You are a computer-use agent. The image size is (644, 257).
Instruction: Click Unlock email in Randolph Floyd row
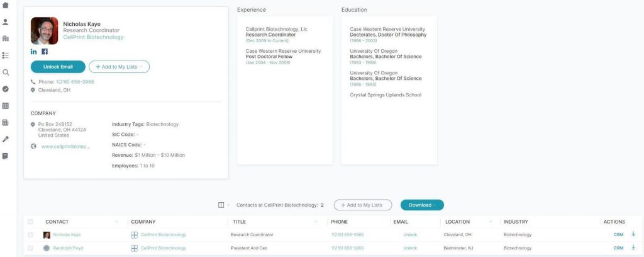[410, 248]
